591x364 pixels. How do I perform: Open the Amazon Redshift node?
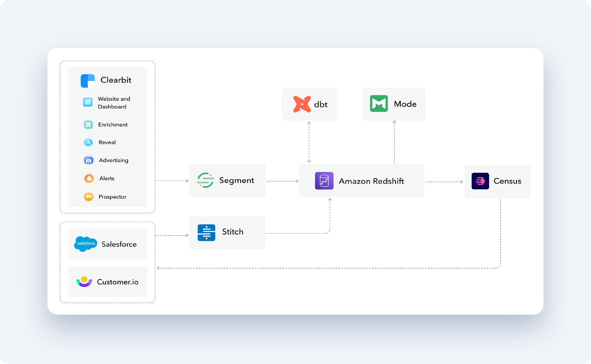pyautogui.click(x=361, y=180)
